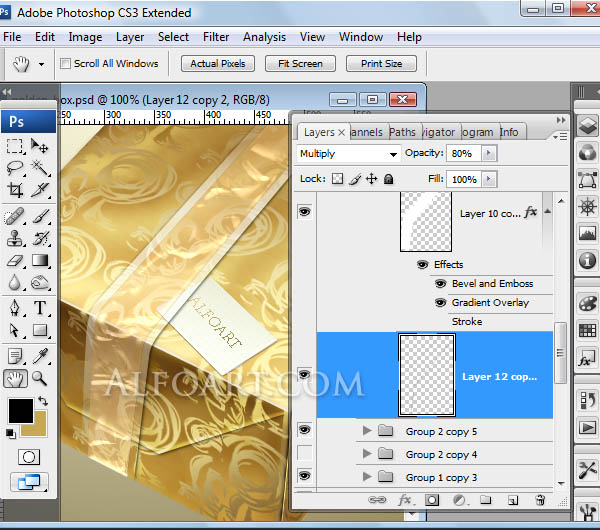This screenshot has height=530, width=600.
Task: Select the Gradient tool
Action: tap(40, 261)
